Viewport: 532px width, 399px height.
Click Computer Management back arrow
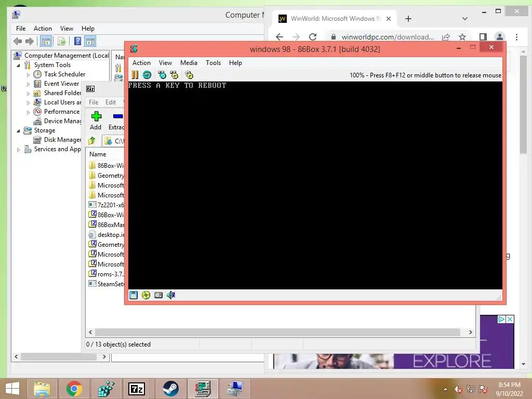point(18,42)
